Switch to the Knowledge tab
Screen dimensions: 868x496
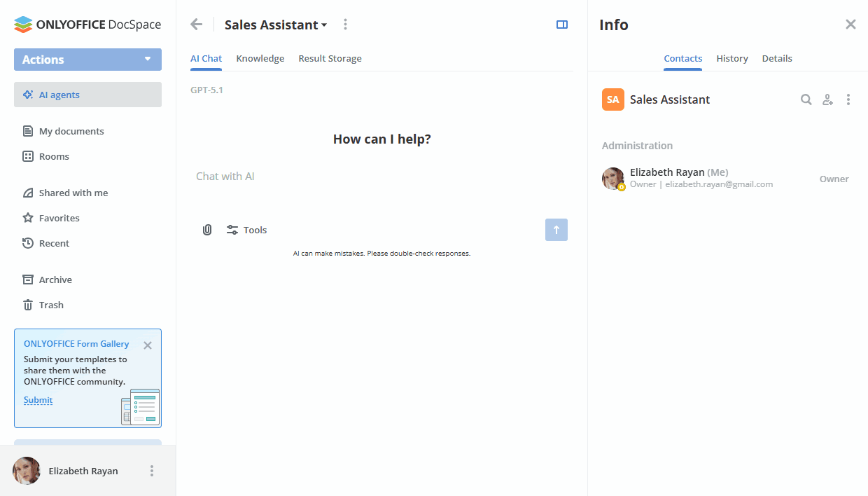pyautogui.click(x=260, y=58)
